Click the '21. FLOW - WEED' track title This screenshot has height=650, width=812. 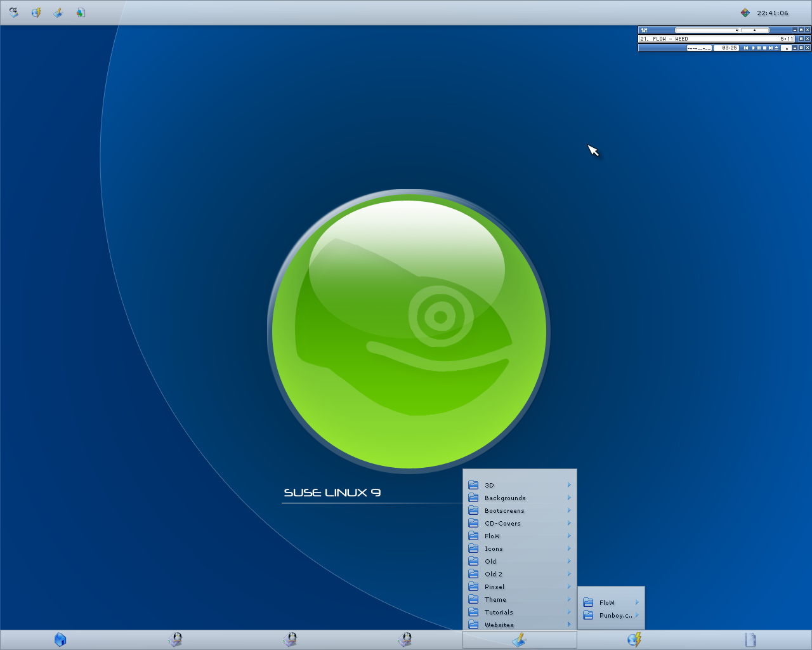pos(664,39)
